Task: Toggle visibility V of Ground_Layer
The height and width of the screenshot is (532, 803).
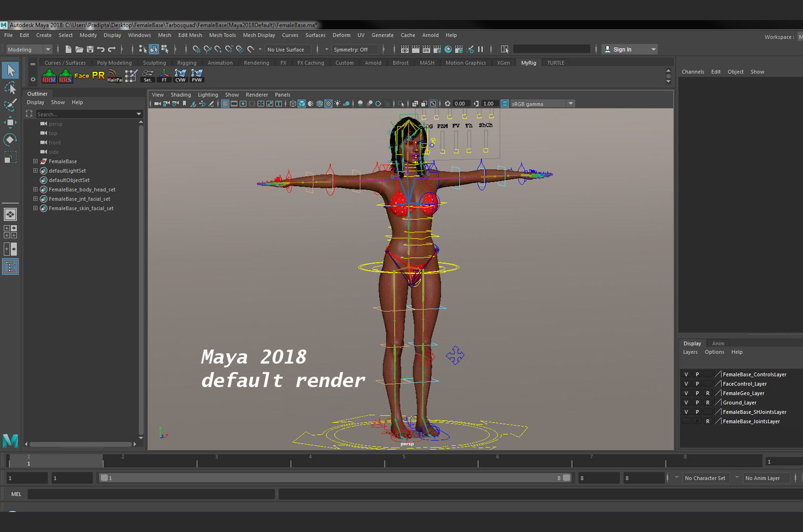Action: click(x=686, y=403)
